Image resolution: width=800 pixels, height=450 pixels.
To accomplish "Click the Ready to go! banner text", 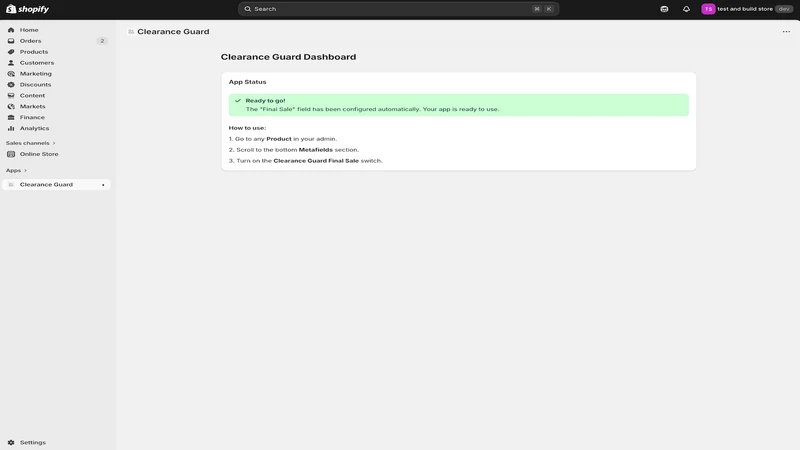I will [x=265, y=101].
